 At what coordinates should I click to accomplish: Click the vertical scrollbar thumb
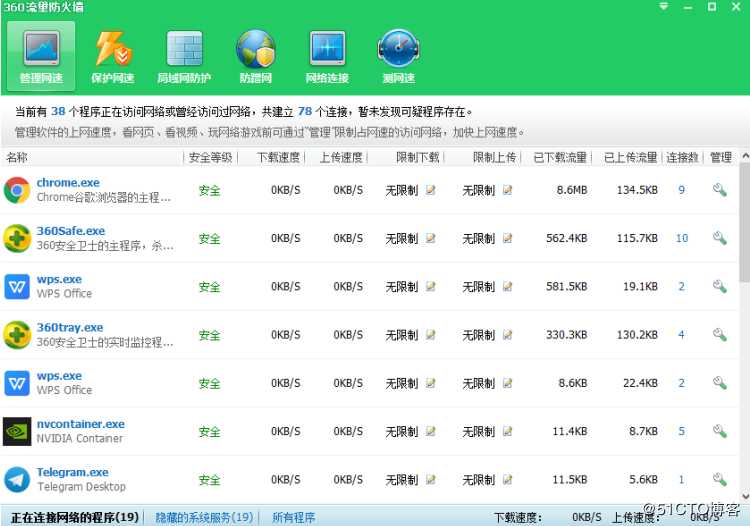pyautogui.click(x=745, y=222)
